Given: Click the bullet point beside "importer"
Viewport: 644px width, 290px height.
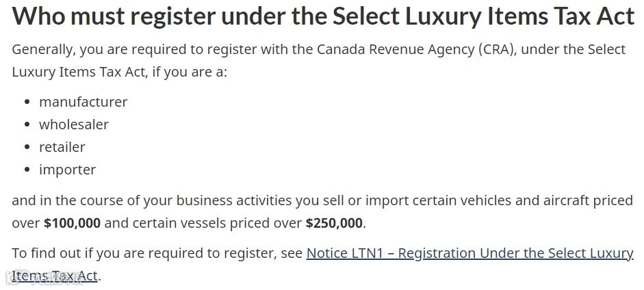Looking at the screenshot, I should pos(27,170).
